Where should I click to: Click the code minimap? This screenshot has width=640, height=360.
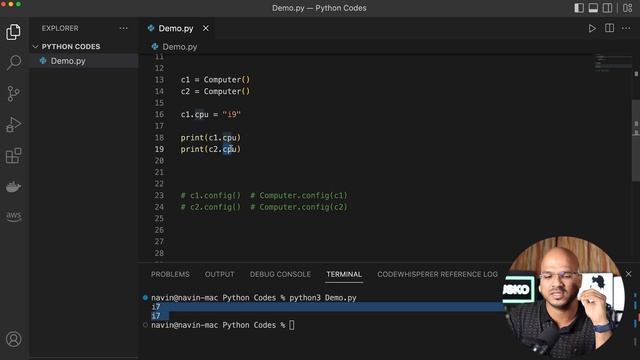coord(613,63)
